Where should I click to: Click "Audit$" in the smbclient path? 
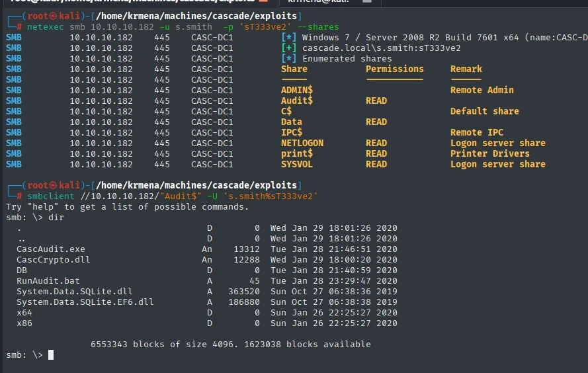point(181,196)
